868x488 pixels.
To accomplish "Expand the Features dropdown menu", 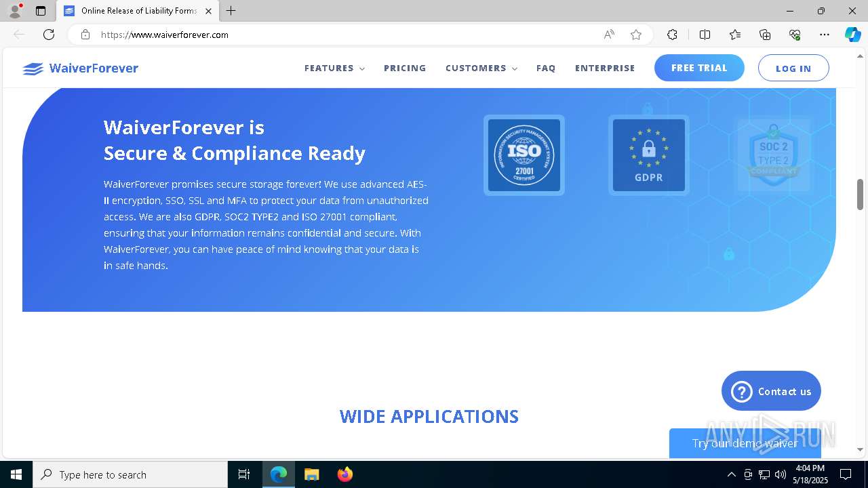I will [x=334, y=68].
